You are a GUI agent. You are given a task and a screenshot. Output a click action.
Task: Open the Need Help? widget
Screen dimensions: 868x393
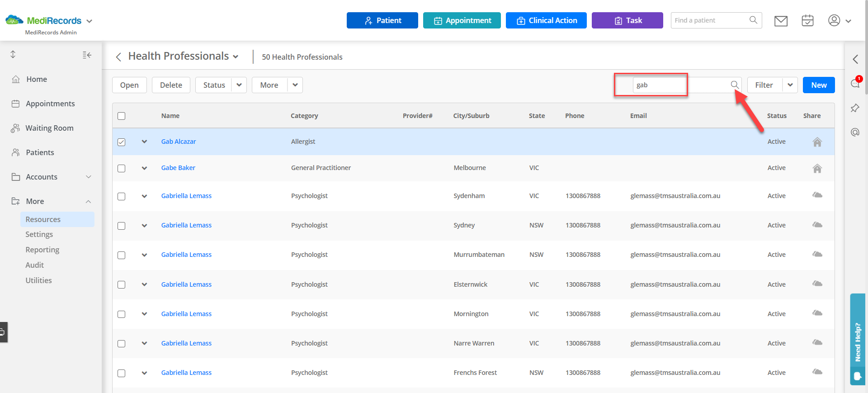coord(858,339)
